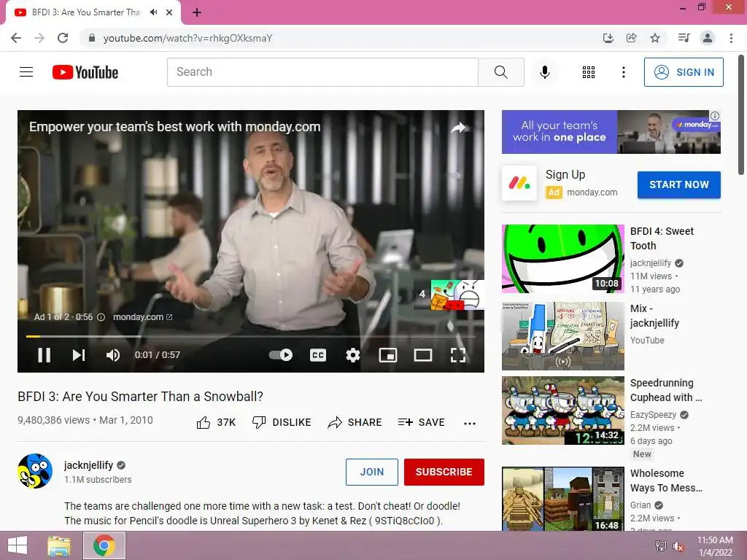
Task: Open player settings gear
Action: (352, 355)
